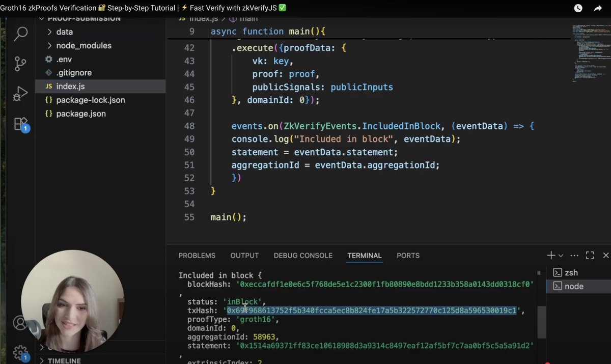Open the Source Control view

point(20,64)
